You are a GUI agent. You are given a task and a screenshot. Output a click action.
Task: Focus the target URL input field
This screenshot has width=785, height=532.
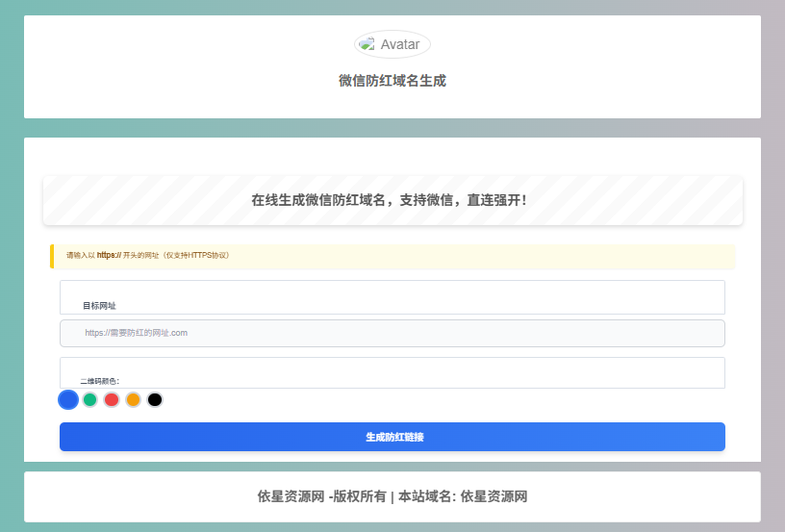point(392,333)
